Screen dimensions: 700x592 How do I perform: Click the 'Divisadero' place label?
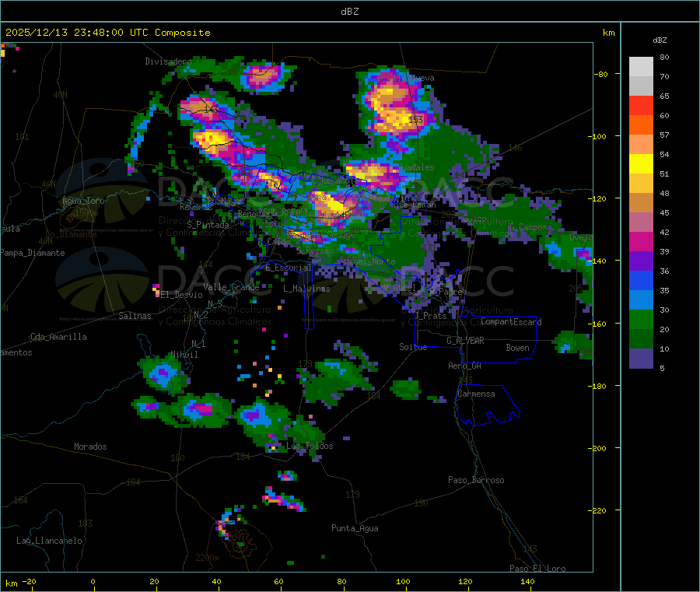(x=168, y=61)
